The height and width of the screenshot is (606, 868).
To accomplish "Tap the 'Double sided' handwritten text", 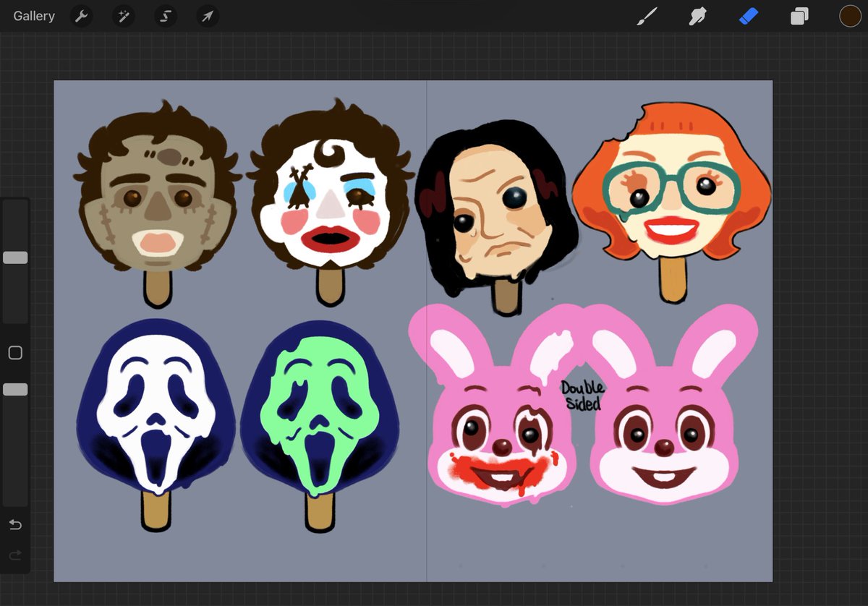I will [584, 396].
